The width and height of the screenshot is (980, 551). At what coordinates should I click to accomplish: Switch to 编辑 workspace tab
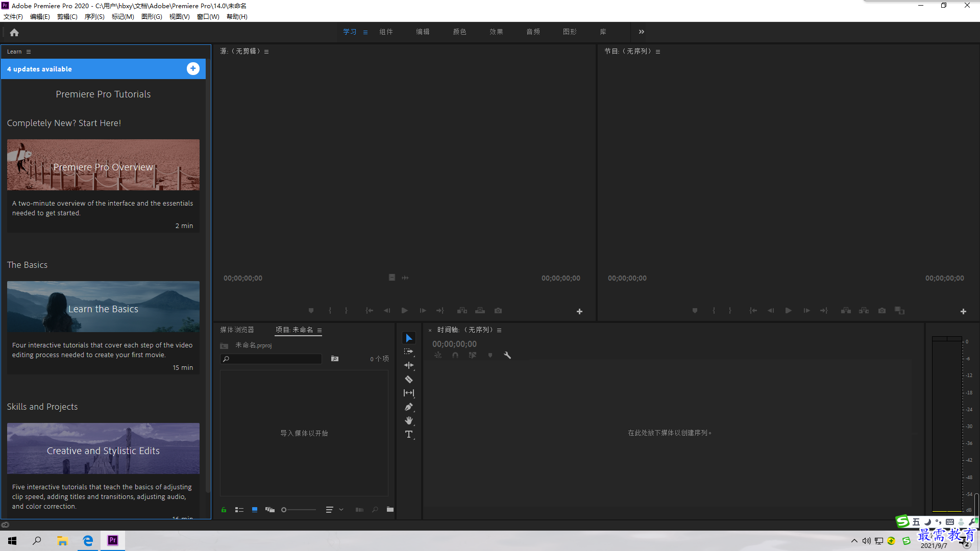(x=423, y=32)
